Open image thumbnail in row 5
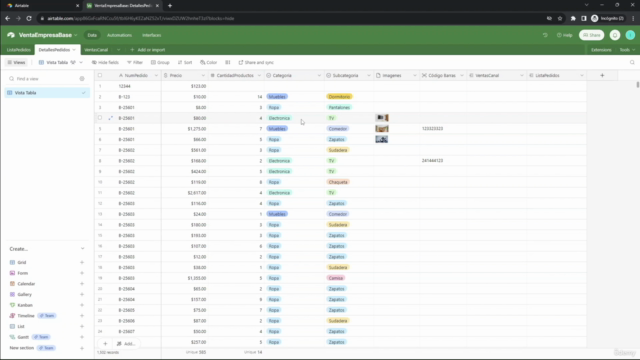This screenshot has width=640, height=360. (382, 129)
